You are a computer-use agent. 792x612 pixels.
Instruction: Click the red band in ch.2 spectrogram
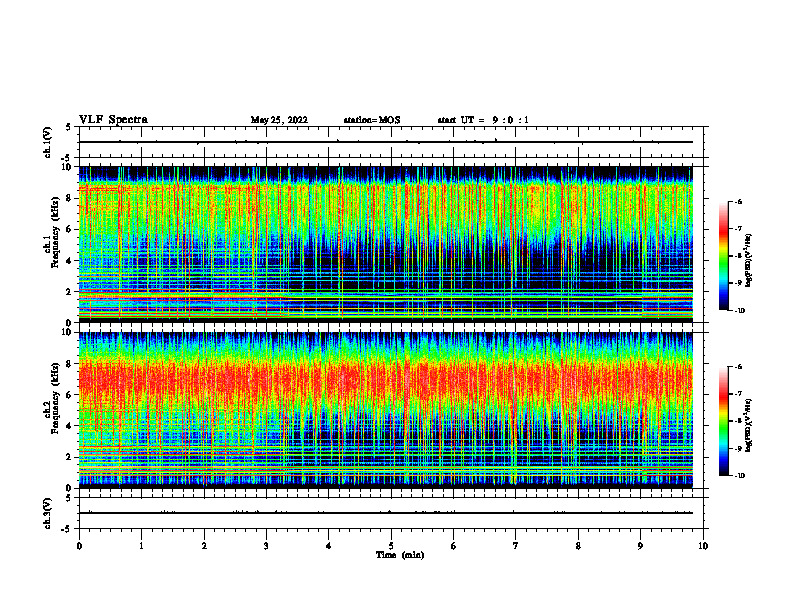(385, 380)
